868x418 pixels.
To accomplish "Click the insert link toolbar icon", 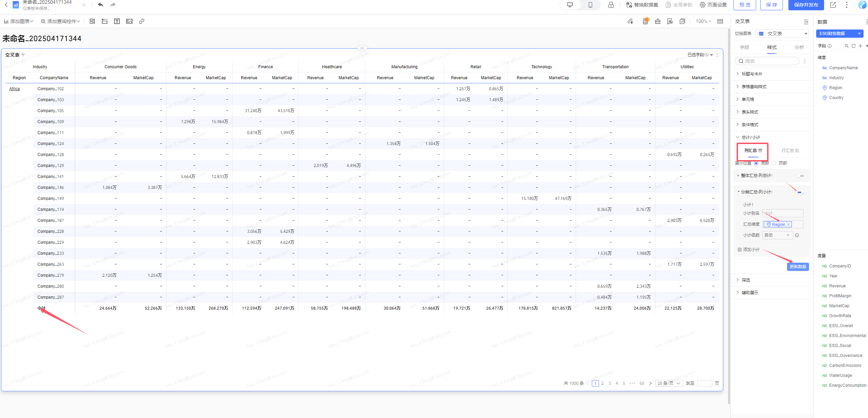I will 142,21.
